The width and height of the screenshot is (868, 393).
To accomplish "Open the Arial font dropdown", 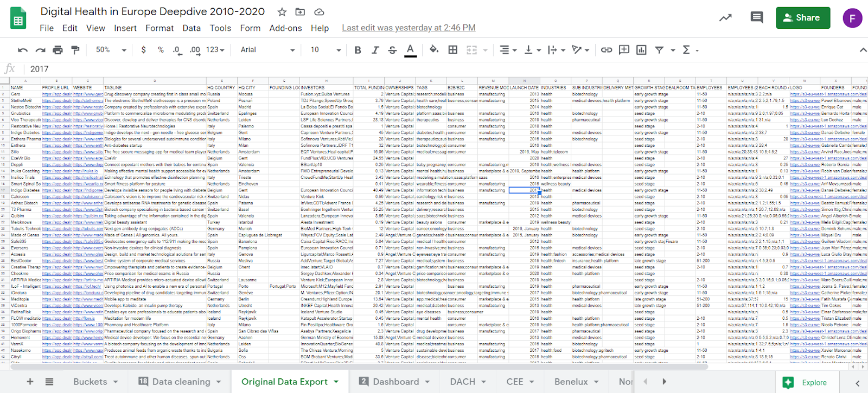I will 268,50.
